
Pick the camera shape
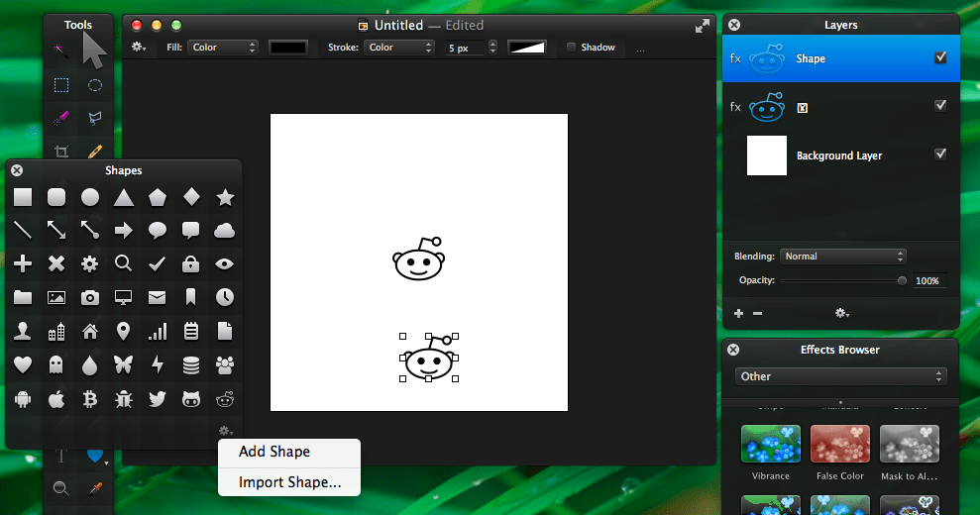tap(90, 297)
